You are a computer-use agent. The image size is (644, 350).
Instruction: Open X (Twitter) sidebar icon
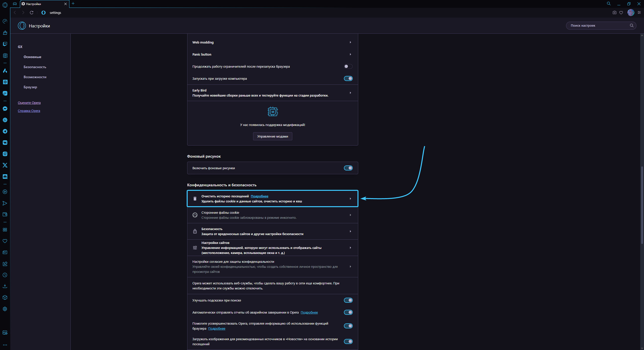pyautogui.click(x=5, y=165)
